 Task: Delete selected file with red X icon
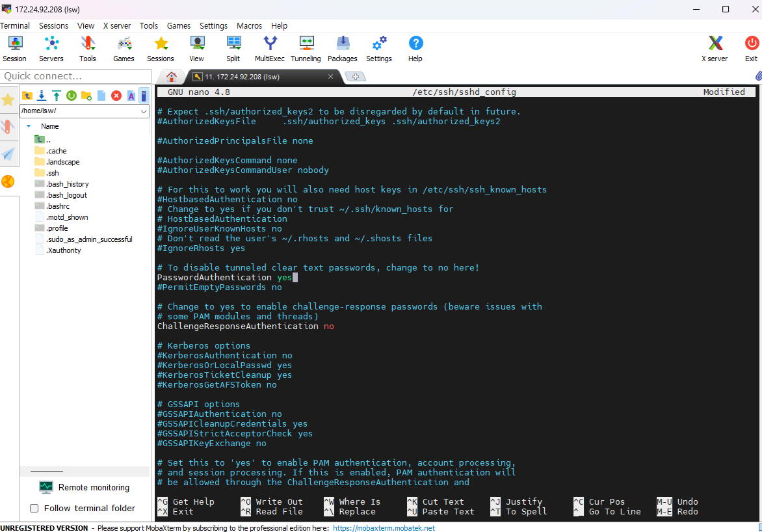116,96
